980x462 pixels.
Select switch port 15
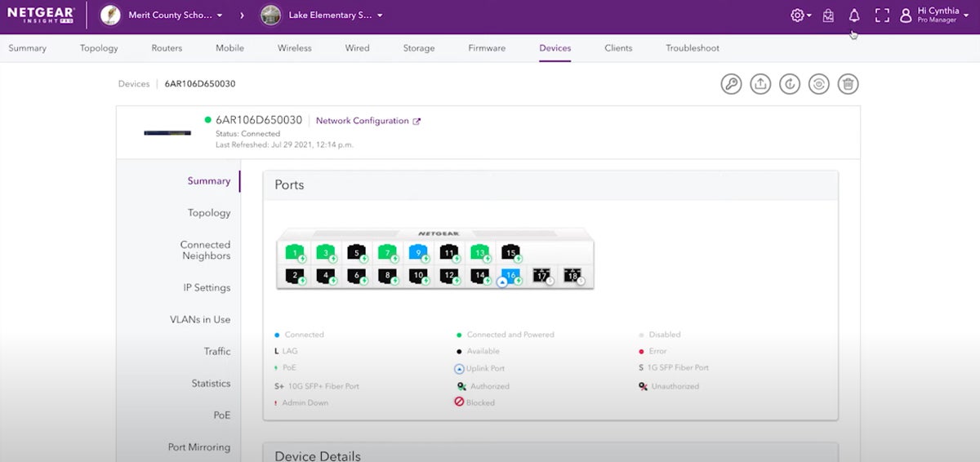pyautogui.click(x=511, y=252)
